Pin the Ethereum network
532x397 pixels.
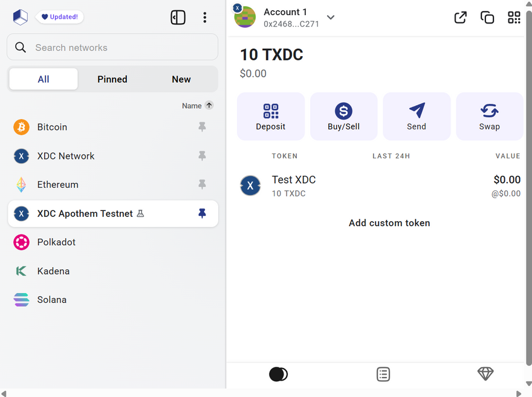pyautogui.click(x=202, y=184)
